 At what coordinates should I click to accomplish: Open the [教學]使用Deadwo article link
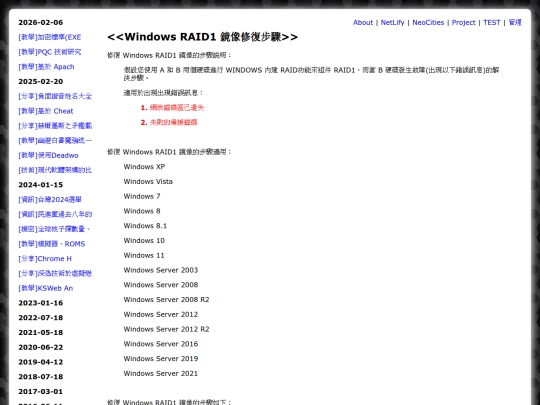(x=48, y=155)
